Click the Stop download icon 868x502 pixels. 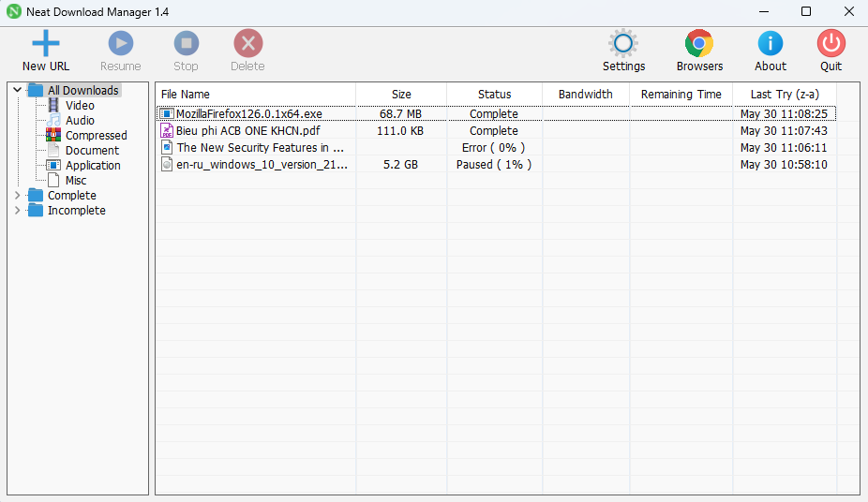click(x=186, y=43)
